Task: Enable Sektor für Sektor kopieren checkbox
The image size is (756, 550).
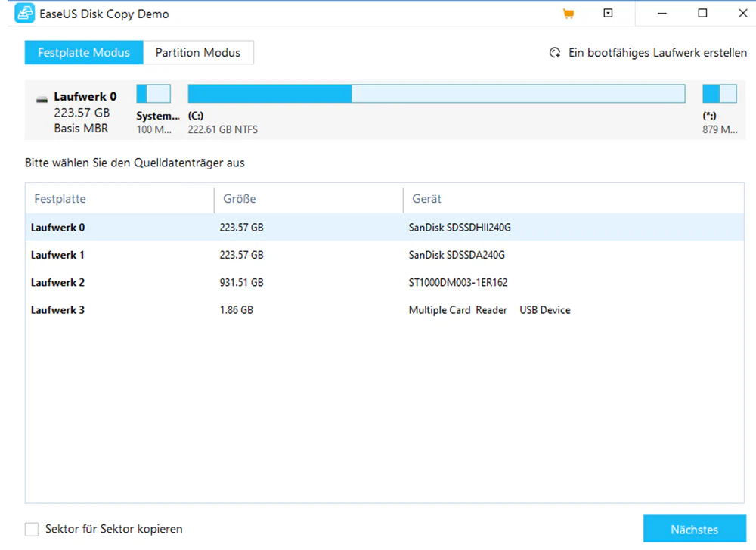Action: [x=32, y=530]
